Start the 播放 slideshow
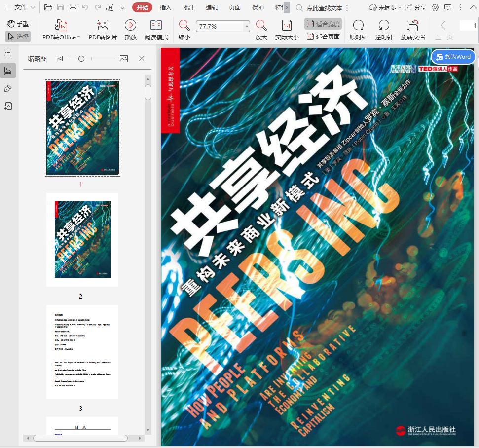This screenshot has width=479, height=448. tap(130, 30)
